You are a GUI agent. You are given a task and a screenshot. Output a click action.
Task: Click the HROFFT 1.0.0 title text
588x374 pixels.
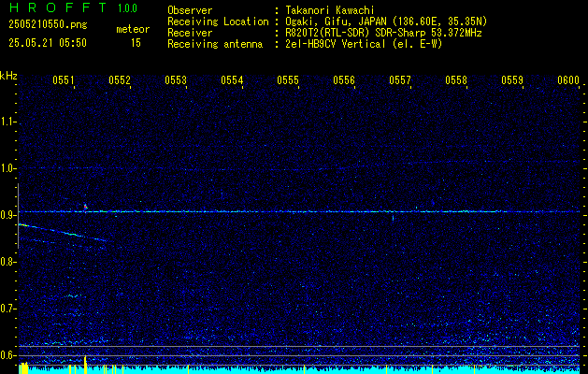click(74, 7)
